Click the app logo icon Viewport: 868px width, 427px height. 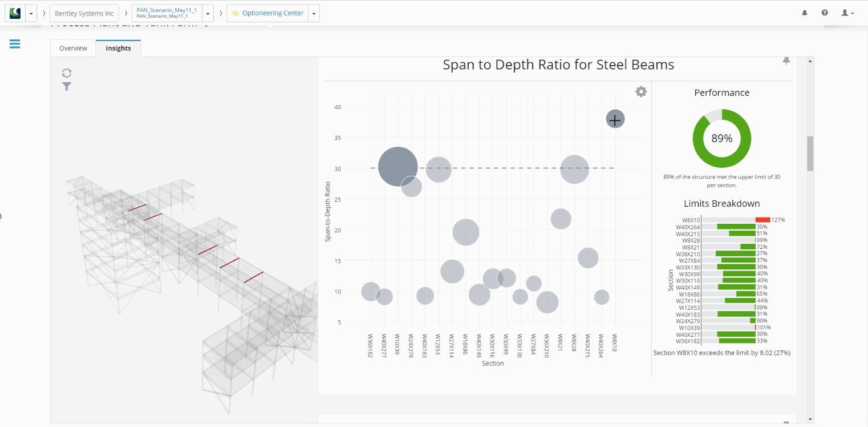tap(15, 13)
